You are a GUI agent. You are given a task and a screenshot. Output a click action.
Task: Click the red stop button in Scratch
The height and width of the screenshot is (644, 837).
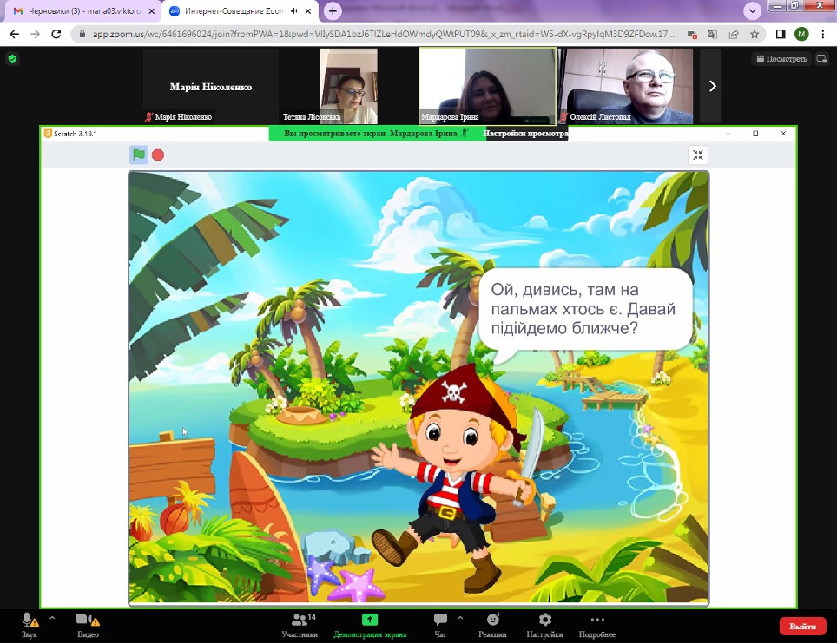[x=157, y=154]
